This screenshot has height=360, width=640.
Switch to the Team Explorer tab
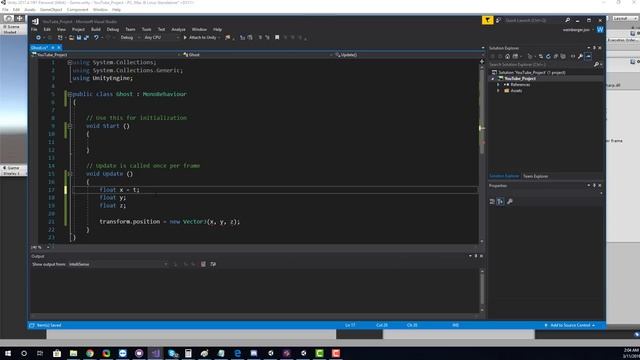[536, 176]
